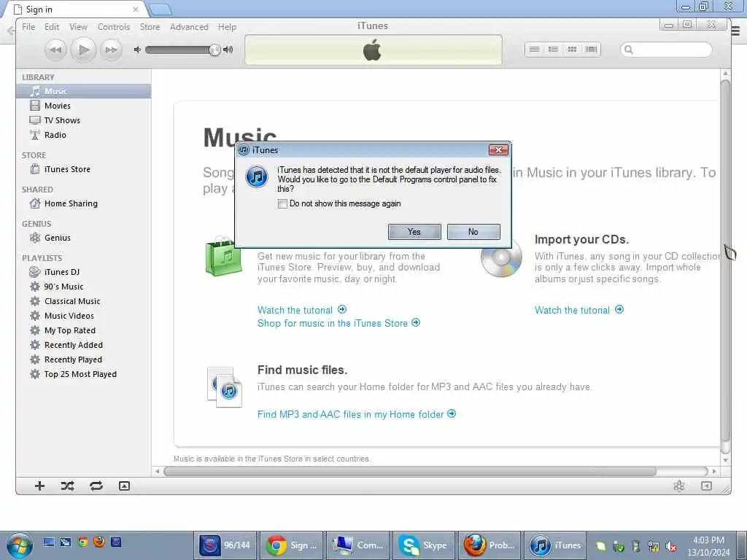The width and height of the screenshot is (747, 560).
Task: Select the My Top Rated playlist
Action: coord(84,330)
